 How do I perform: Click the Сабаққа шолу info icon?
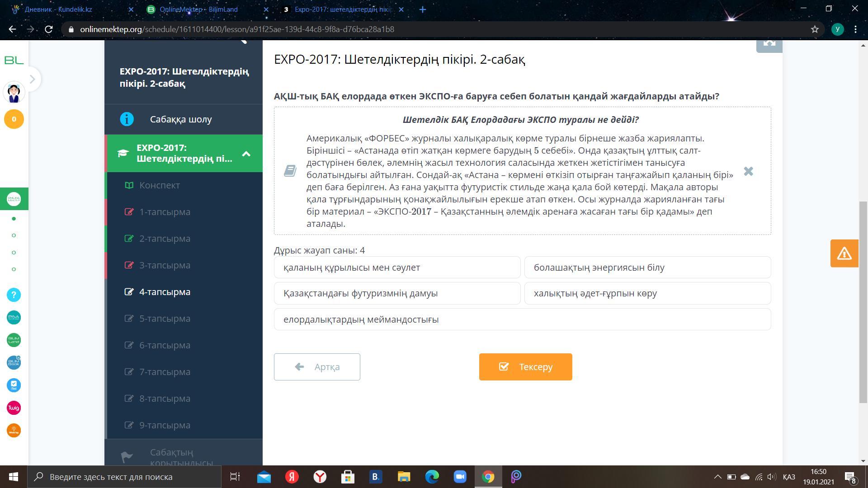(x=127, y=119)
